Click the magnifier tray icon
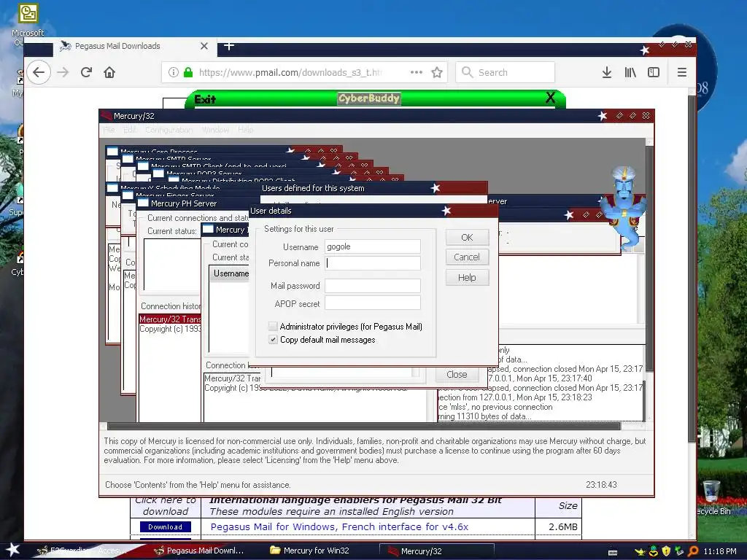 pyautogui.click(x=693, y=551)
